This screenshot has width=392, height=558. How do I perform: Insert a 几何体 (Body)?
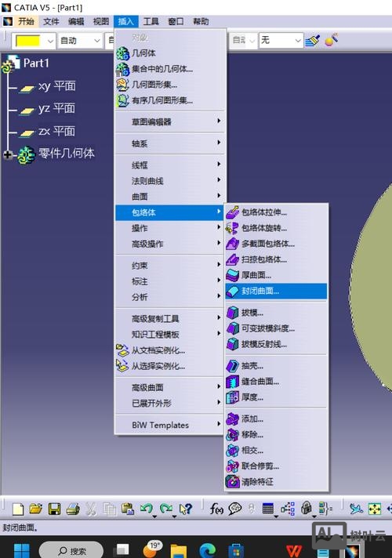click(x=170, y=53)
